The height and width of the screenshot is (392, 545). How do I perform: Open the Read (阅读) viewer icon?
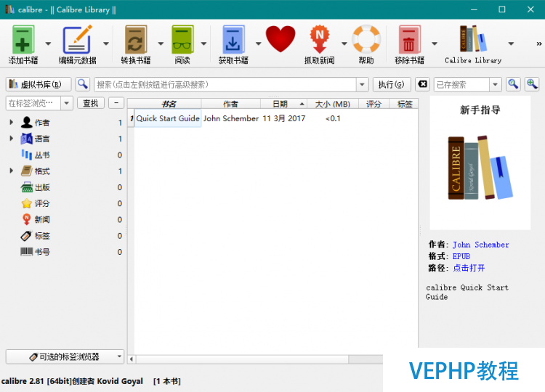pyautogui.click(x=182, y=40)
